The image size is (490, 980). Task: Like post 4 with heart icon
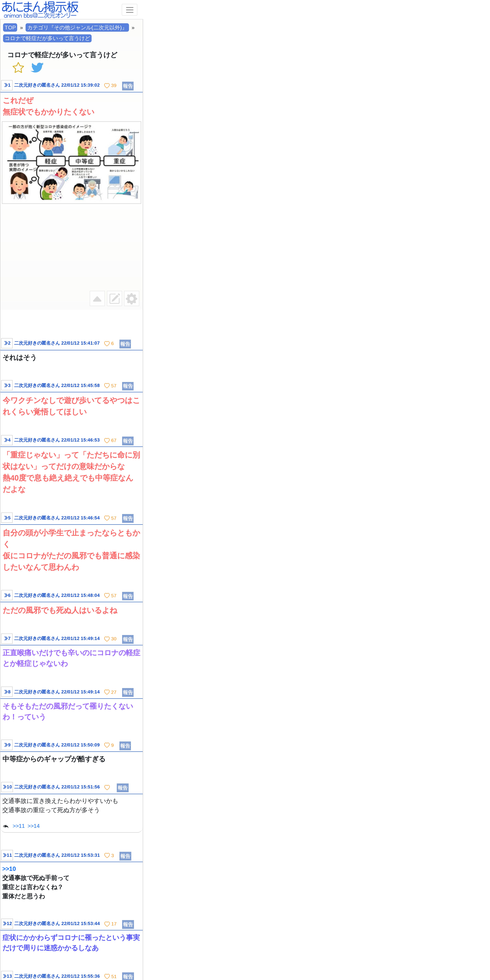[107, 441]
